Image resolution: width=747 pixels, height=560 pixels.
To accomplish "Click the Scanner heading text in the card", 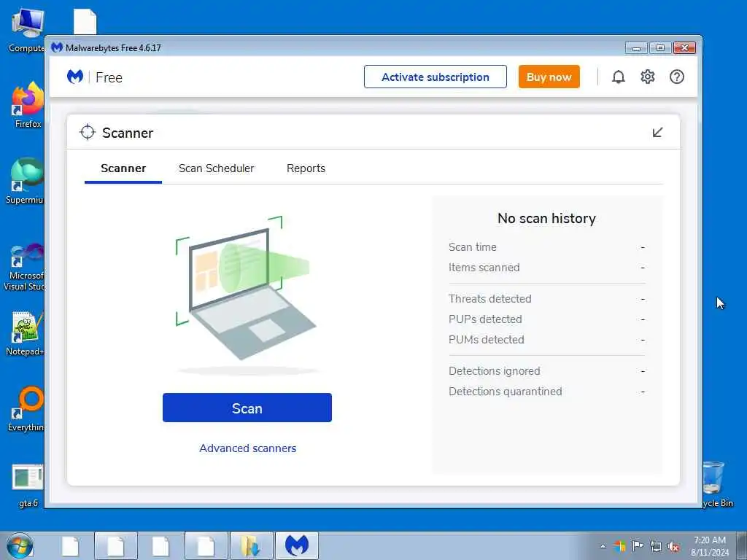I will click(127, 133).
